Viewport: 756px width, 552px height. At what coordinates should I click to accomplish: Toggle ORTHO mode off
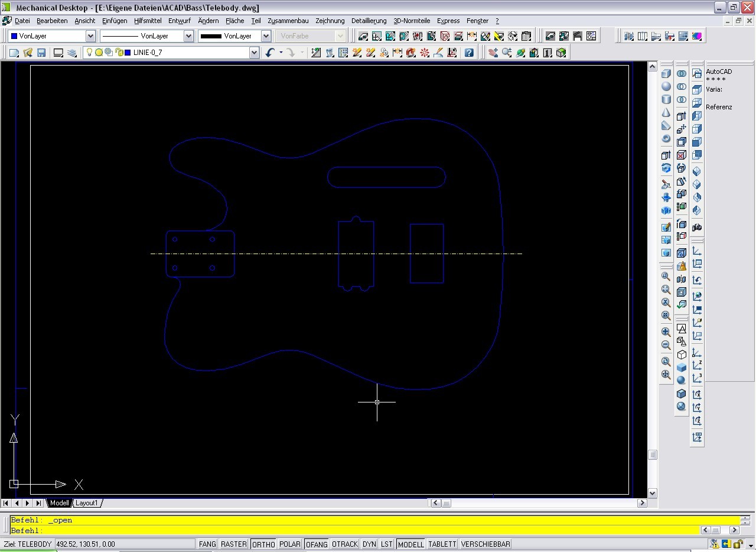coord(263,544)
